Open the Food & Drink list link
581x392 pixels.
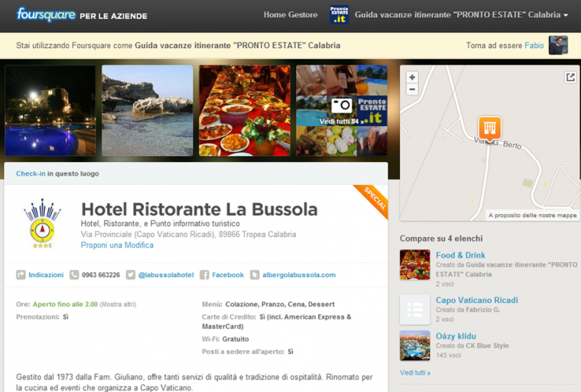[460, 255]
